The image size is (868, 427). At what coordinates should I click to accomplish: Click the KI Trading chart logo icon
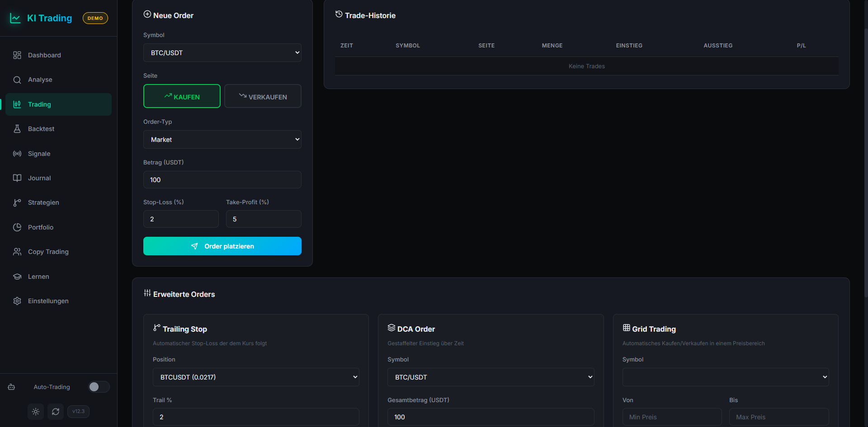click(x=15, y=18)
